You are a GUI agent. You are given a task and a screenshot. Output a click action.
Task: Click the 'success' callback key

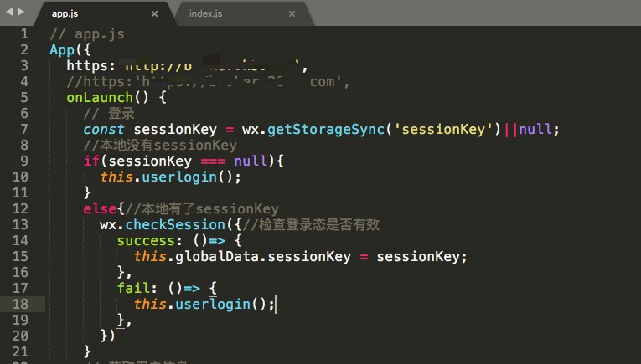(x=146, y=241)
